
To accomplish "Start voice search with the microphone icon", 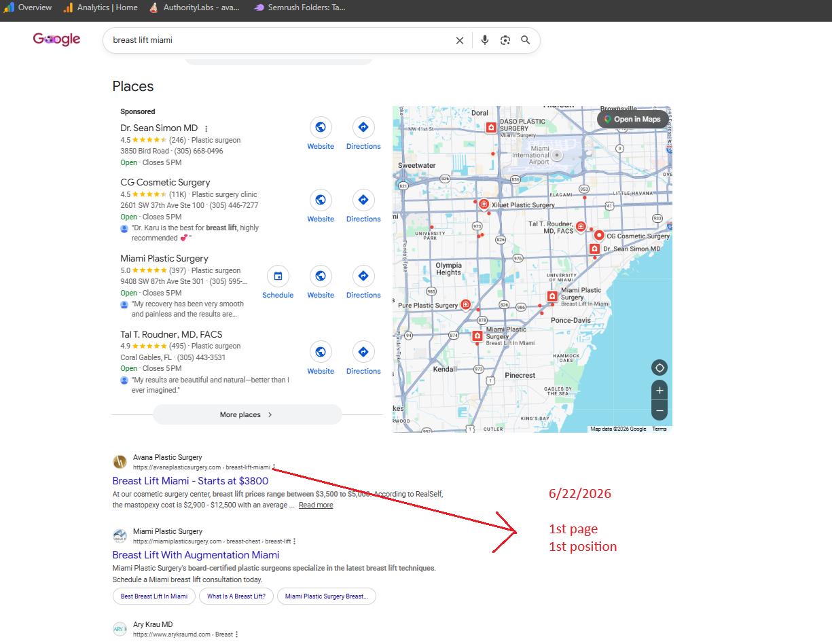I will point(485,40).
